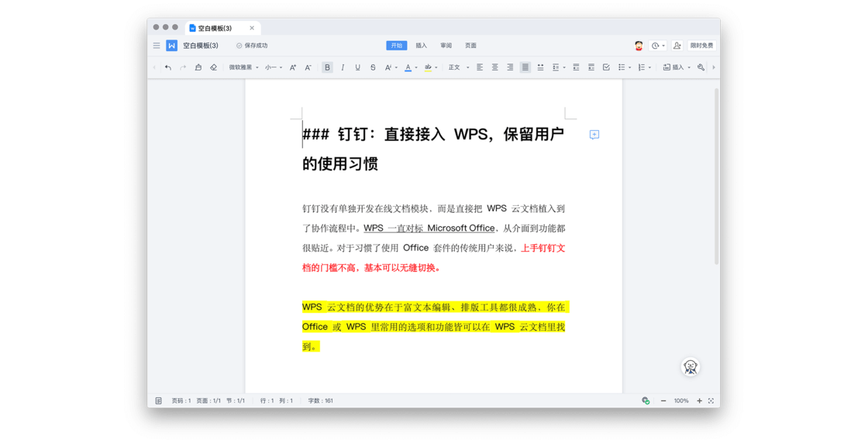Toggle bold formatting (B)
Screen dimensions: 868x443
click(327, 67)
